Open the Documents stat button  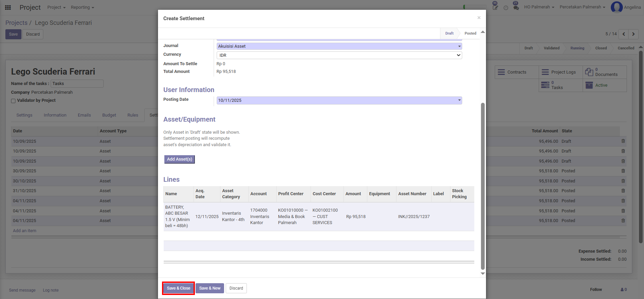pyautogui.click(x=604, y=72)
